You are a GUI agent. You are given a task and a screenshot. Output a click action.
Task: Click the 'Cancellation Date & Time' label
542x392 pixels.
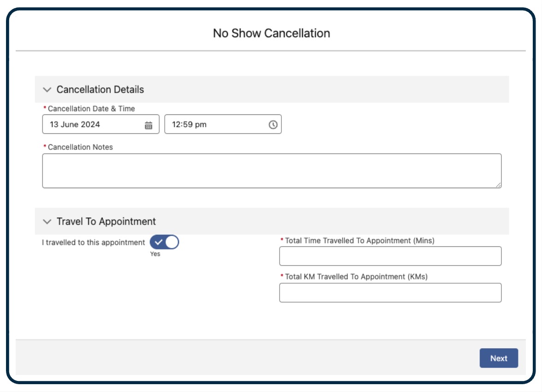click(91, 109)
